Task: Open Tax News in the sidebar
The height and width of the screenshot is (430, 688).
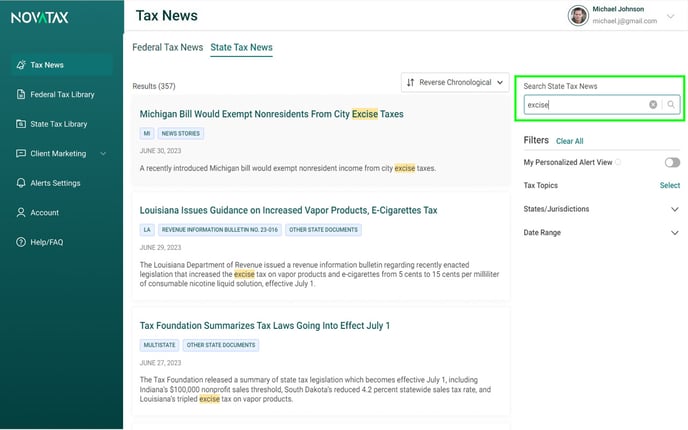Action: [x=61, y=65]
